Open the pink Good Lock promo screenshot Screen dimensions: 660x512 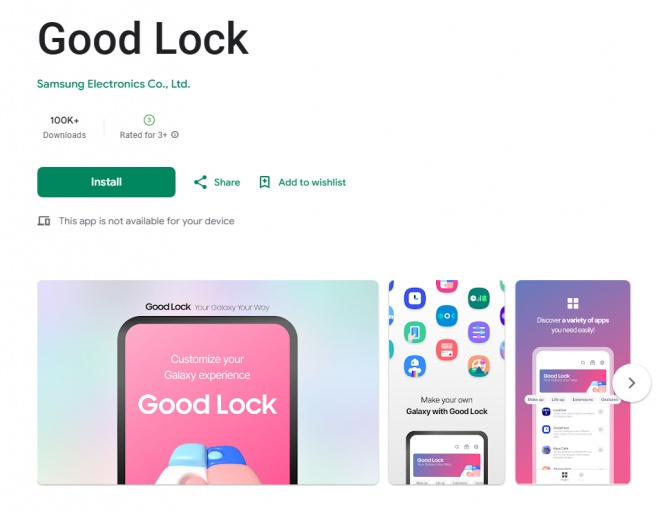(x=208, y=382)
